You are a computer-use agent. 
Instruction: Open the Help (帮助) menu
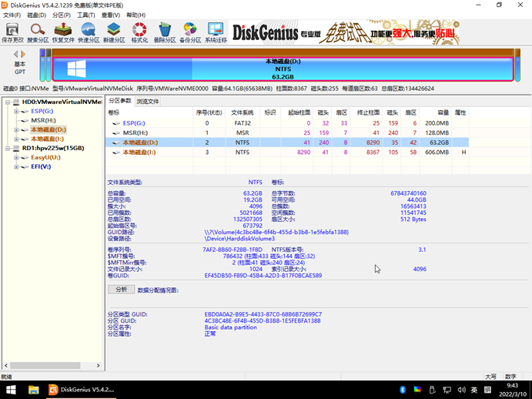pos(136,15)
